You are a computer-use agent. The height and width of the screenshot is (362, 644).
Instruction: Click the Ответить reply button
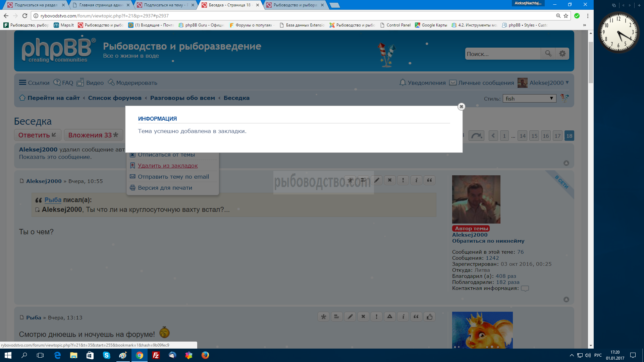37,135
